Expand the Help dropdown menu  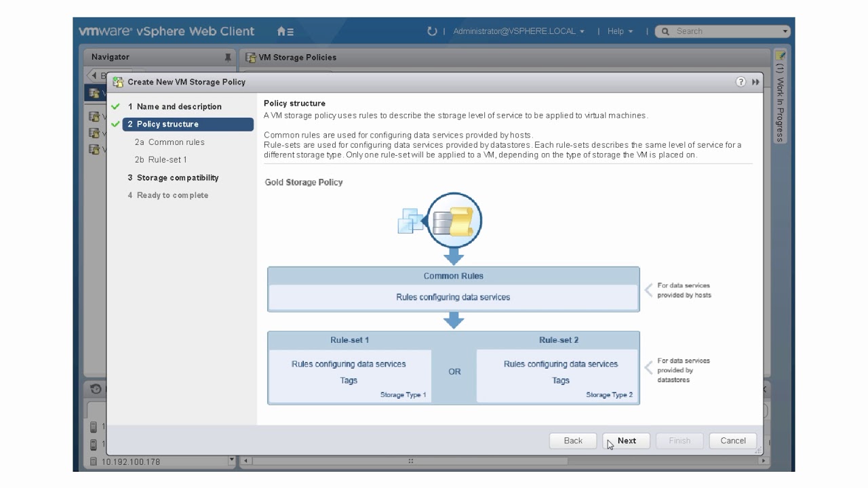pos(620,31)
